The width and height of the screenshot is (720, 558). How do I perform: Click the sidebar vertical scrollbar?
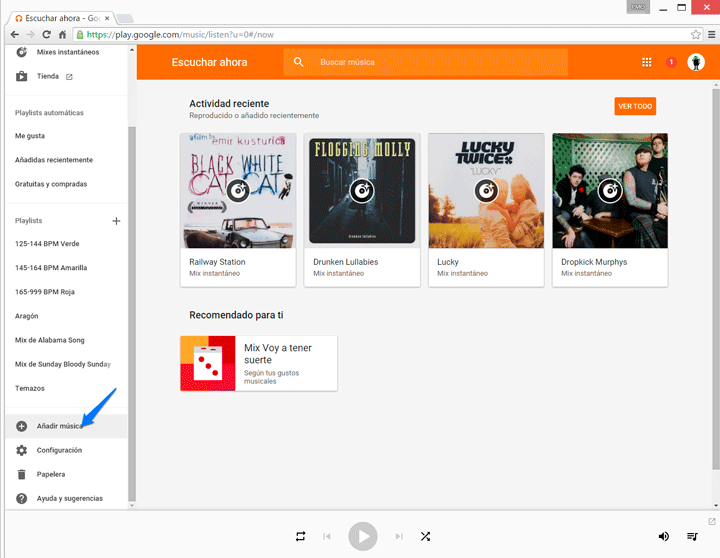(132, 313)
